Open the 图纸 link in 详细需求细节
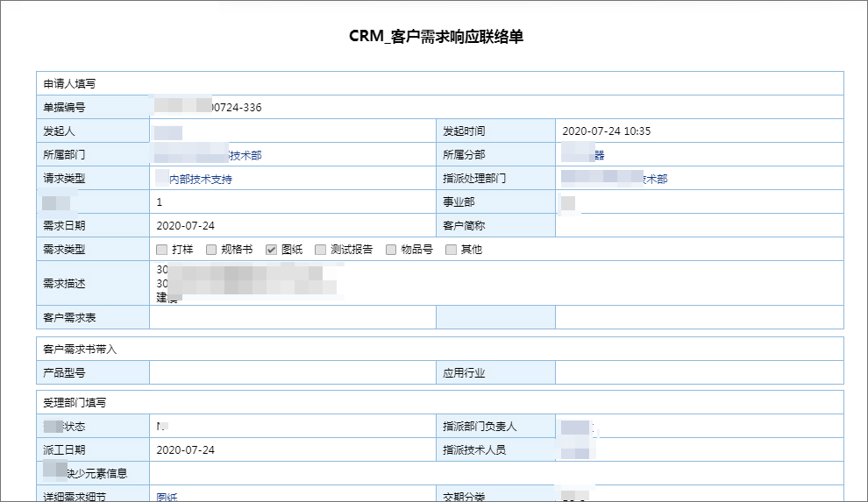 coord(167,497)
